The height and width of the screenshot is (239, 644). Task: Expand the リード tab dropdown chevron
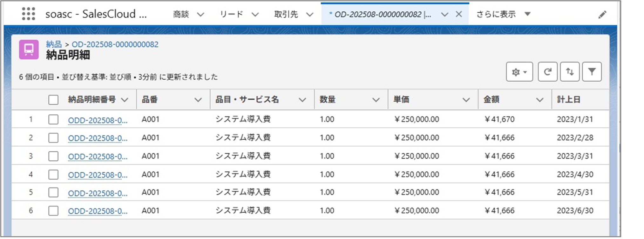255,14
